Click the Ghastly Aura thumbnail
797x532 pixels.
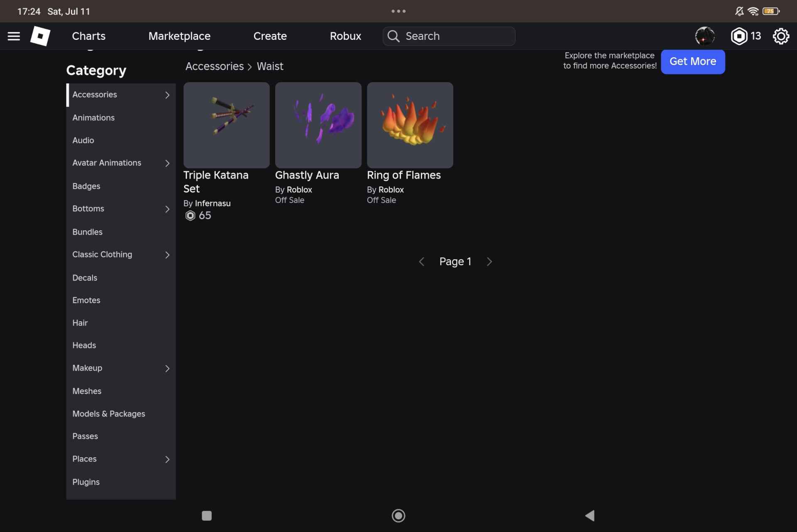[318, 125]
